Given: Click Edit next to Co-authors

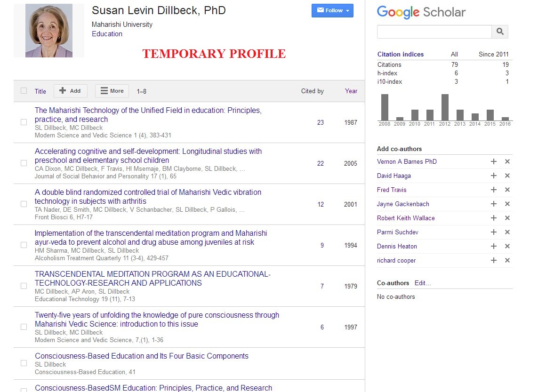Looking at the screenshot, I should click(x=422, y=283).
